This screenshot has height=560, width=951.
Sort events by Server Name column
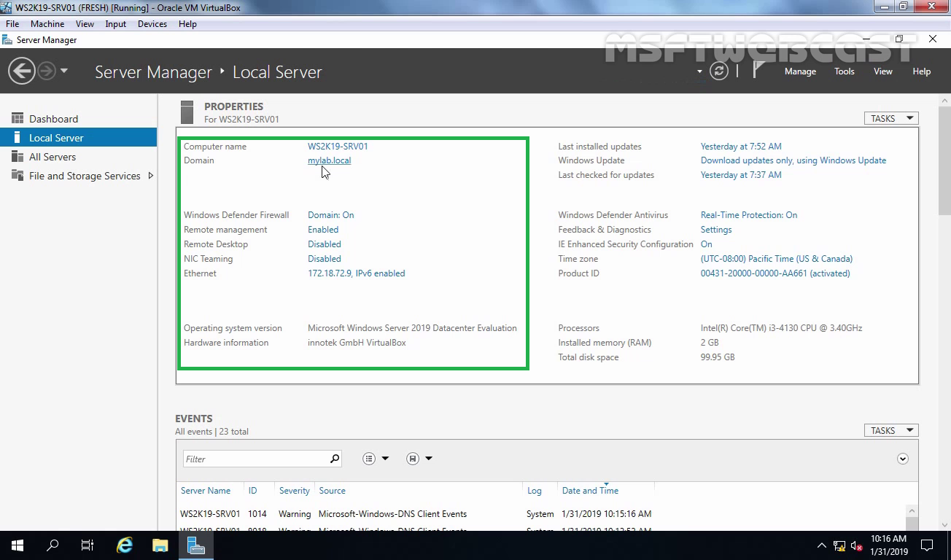click(x=206, y=491)
